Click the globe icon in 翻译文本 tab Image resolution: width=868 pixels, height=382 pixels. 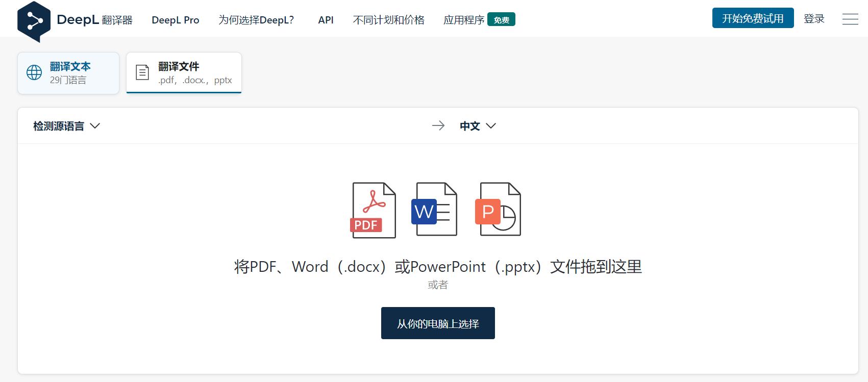click(34, 72)
